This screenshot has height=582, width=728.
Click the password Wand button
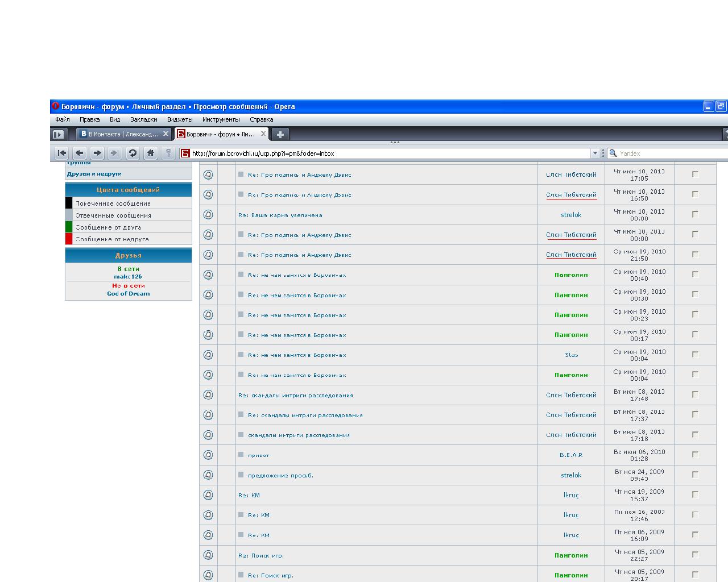[168, 153]
